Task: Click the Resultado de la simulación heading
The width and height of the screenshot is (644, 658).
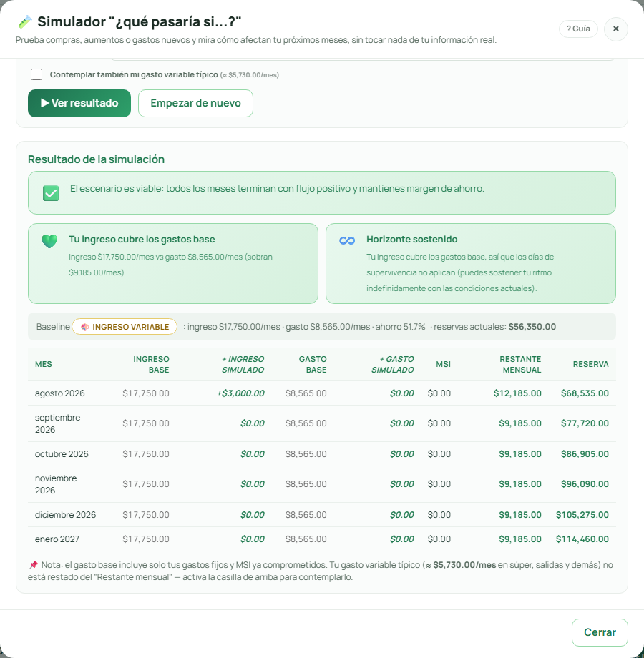Action: point(96,159)
